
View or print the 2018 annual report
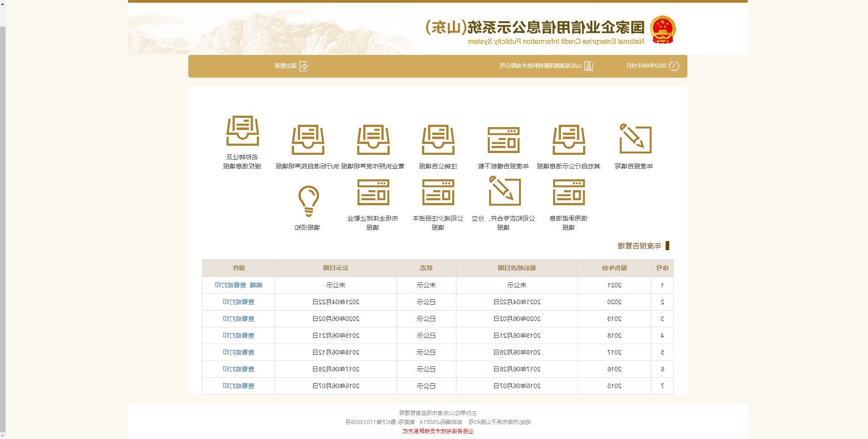pos(239,335)
